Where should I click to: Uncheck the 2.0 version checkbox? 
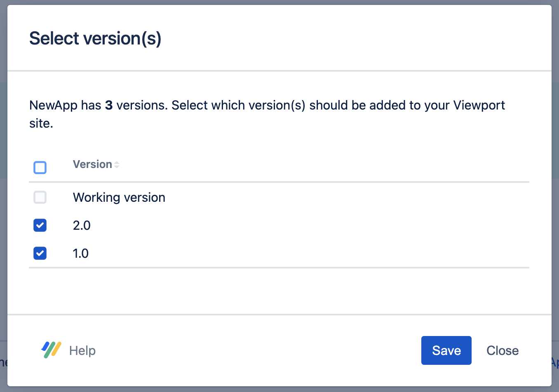[x=40, y=225]
